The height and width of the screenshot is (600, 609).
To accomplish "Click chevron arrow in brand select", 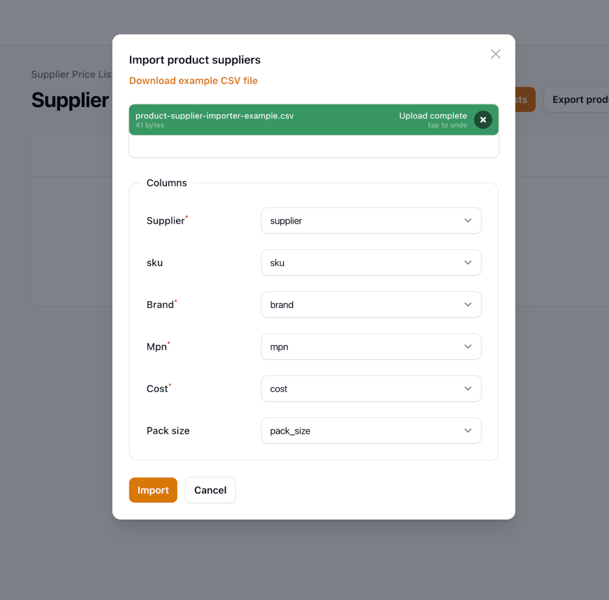I will pyautogui.click(x=468, y=304).
